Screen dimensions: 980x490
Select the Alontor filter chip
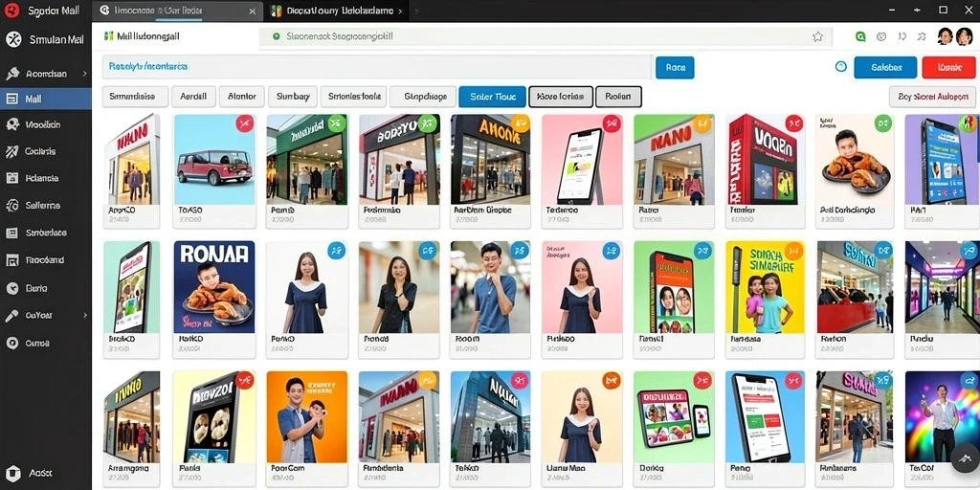pyautogui.click(x=242, y=97)
